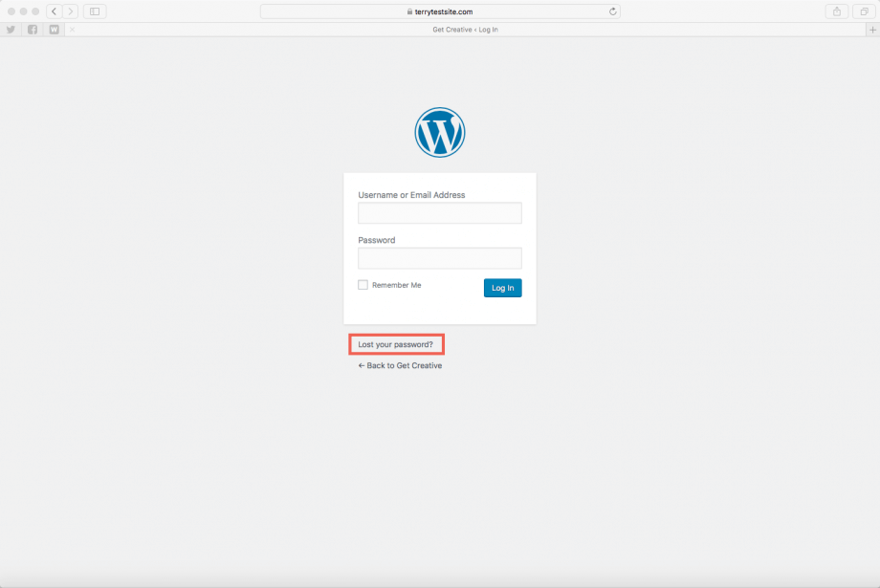Focus the Password input field
This screenshot has width=880, height=588.
(x=440, y=258)
